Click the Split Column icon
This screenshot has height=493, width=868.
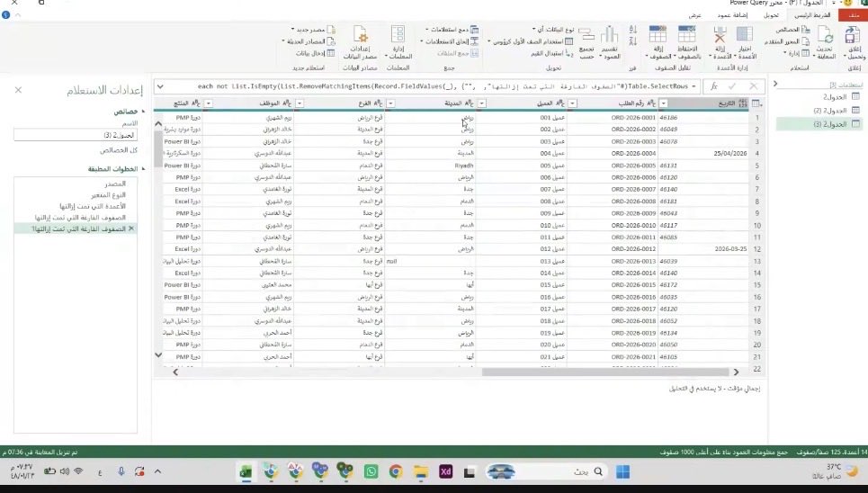click(x=609, y=34)
